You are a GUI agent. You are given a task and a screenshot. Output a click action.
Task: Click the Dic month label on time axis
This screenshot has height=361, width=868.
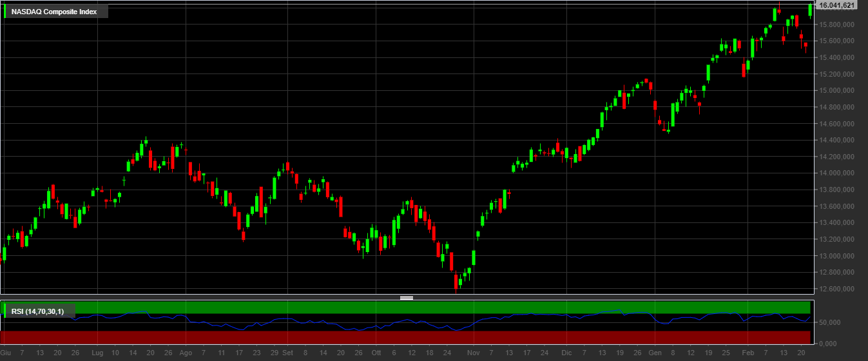pos(566,353)
